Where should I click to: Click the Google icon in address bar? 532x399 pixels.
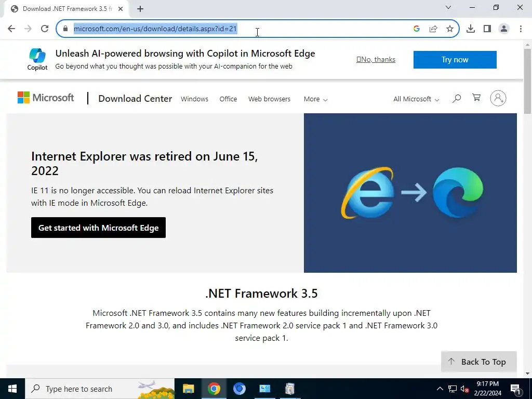[417, 29]
